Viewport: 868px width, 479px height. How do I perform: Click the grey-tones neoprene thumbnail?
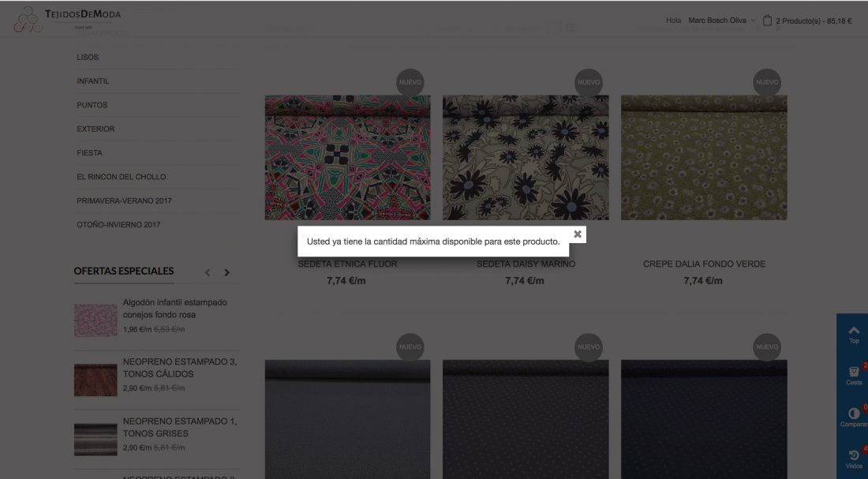coord(95,439)
